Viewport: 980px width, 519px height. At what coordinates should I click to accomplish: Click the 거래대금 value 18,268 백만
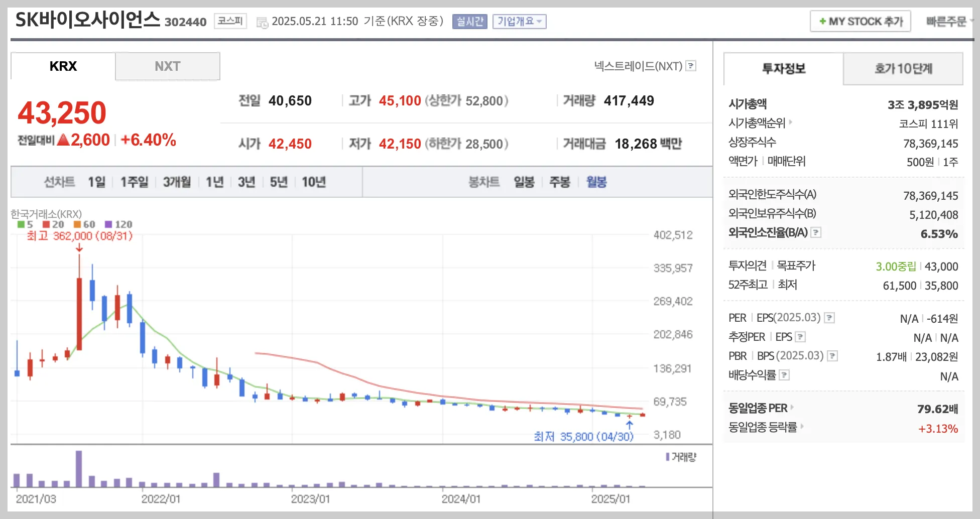point(648,144)
